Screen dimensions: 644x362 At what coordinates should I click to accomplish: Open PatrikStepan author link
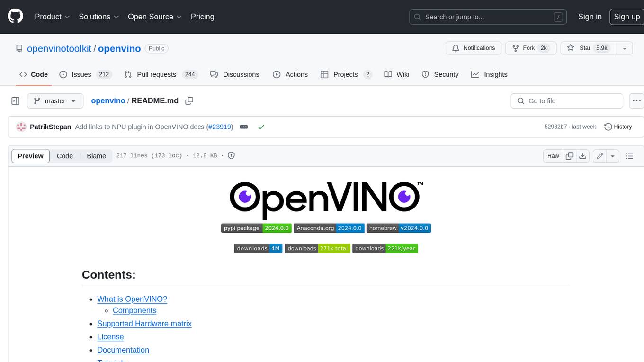tap(50, 127)
